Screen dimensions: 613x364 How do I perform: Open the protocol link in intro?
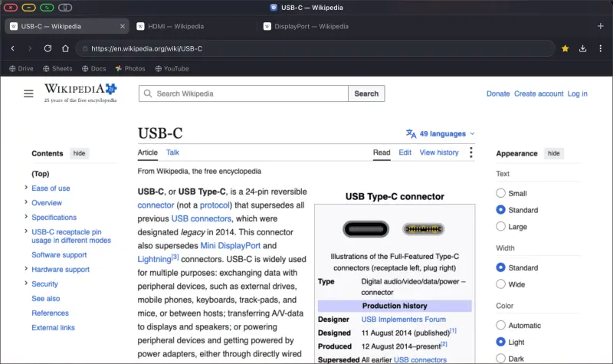215,205
